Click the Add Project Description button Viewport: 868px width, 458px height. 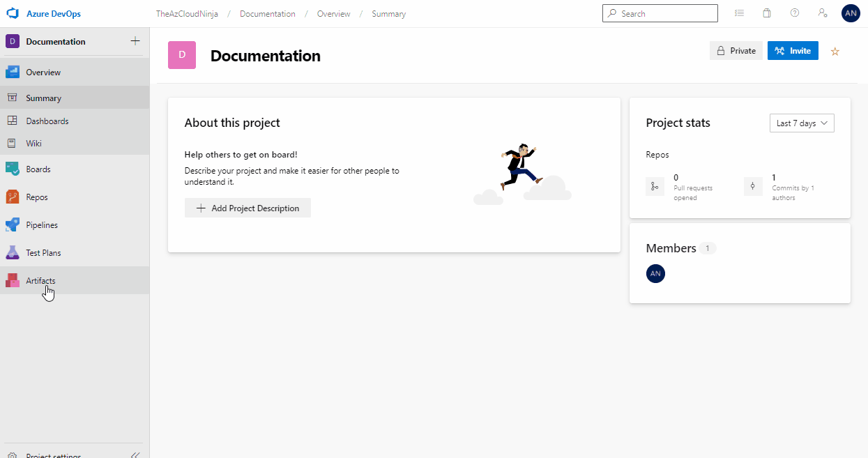point(248,208)
